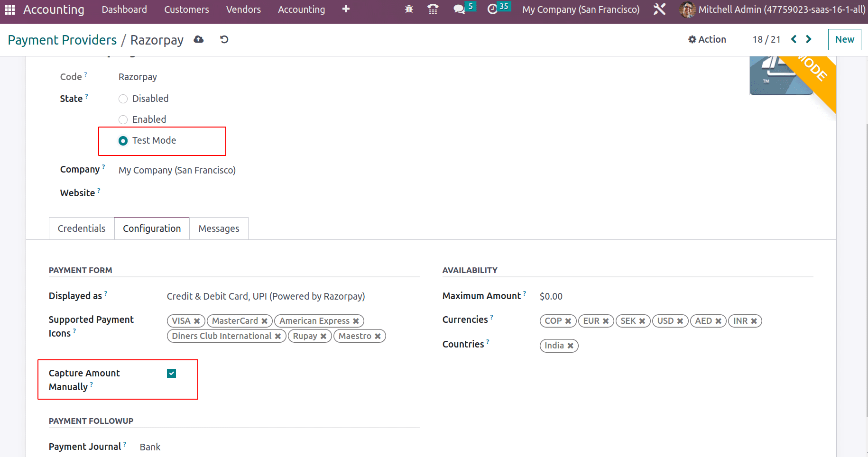The height and width of the screenshot is (457, 868).
Task: Click the New button
Action: pos(844,39)
